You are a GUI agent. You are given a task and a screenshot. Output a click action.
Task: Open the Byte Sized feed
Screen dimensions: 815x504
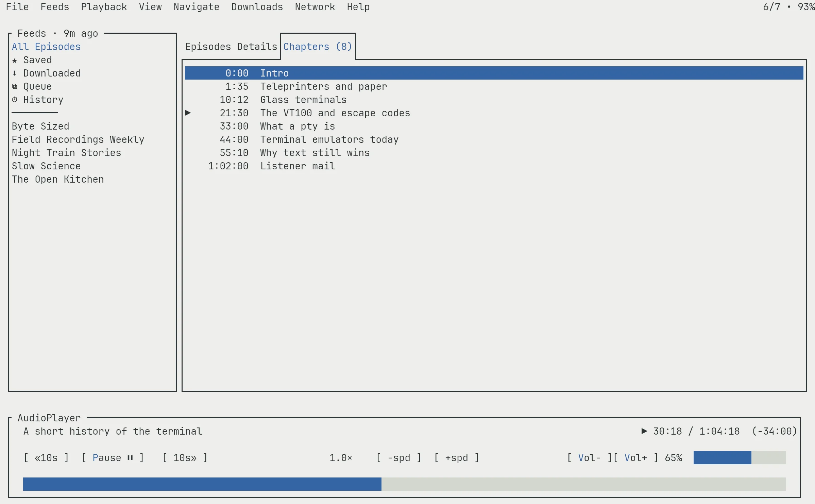tap(40, 126)
